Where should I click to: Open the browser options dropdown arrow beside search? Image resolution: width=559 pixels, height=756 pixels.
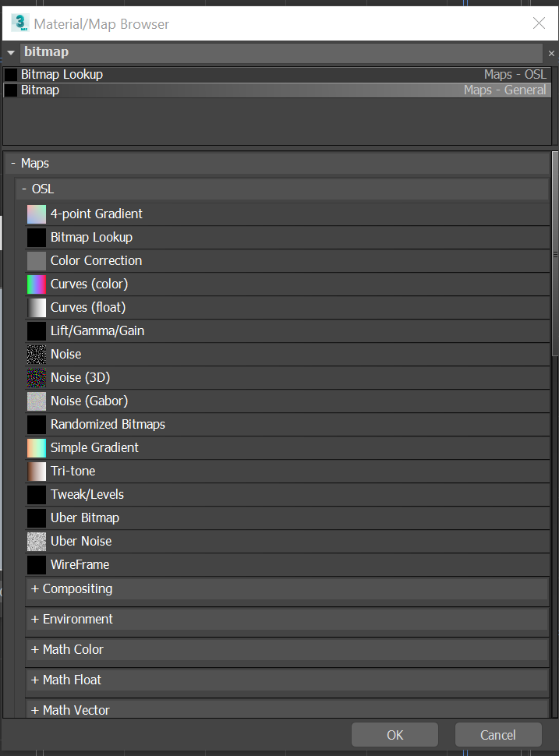coord(11,53)
